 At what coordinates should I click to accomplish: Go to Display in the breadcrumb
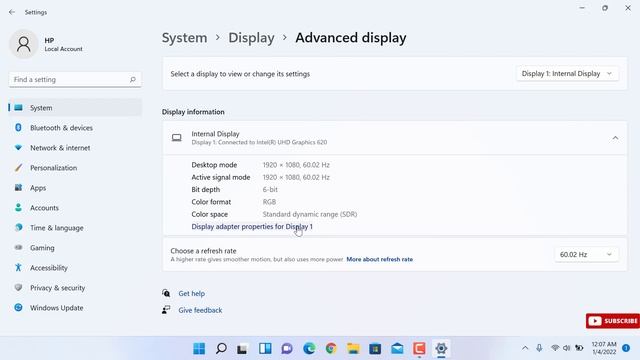point(251,38)
